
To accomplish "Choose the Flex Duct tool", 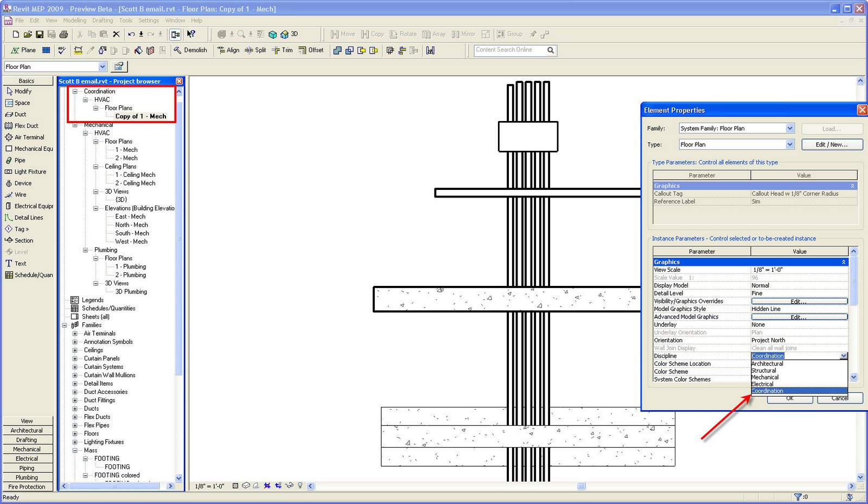I will [x=26, y=126].
